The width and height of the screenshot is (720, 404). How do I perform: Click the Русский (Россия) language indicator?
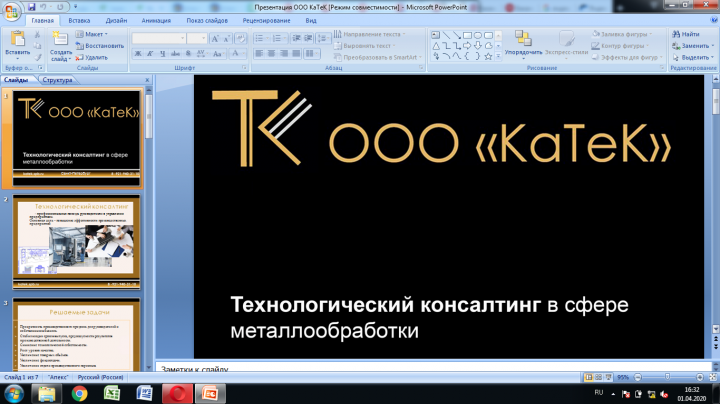(x=100, y=377)
